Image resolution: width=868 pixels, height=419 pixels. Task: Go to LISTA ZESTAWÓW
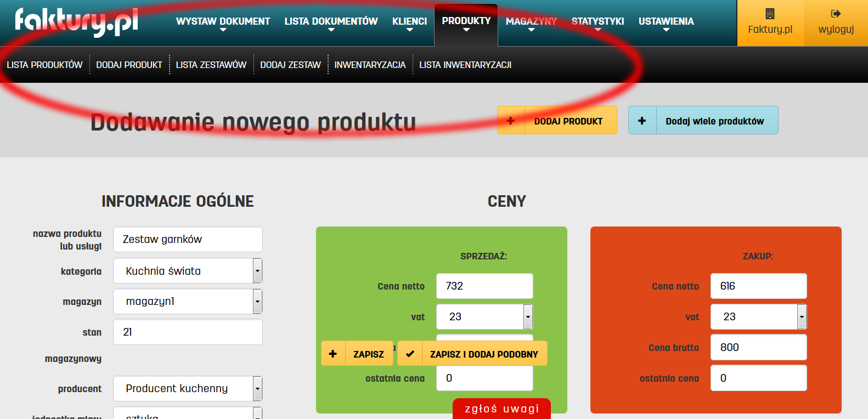(x=211, y=65)
